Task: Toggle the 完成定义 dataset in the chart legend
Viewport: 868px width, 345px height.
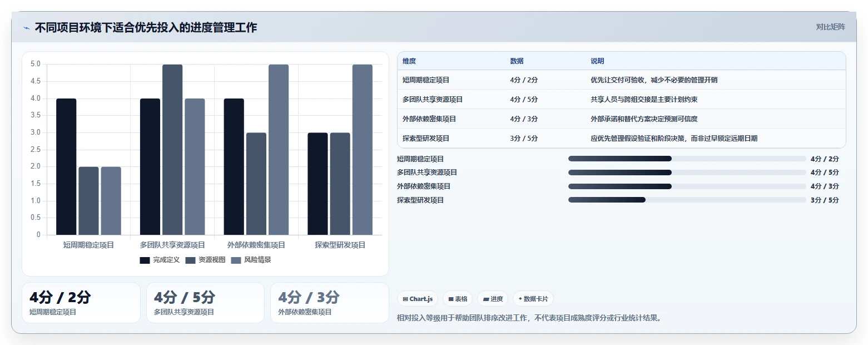Action: pyautogui.click(x=160, y=260)
